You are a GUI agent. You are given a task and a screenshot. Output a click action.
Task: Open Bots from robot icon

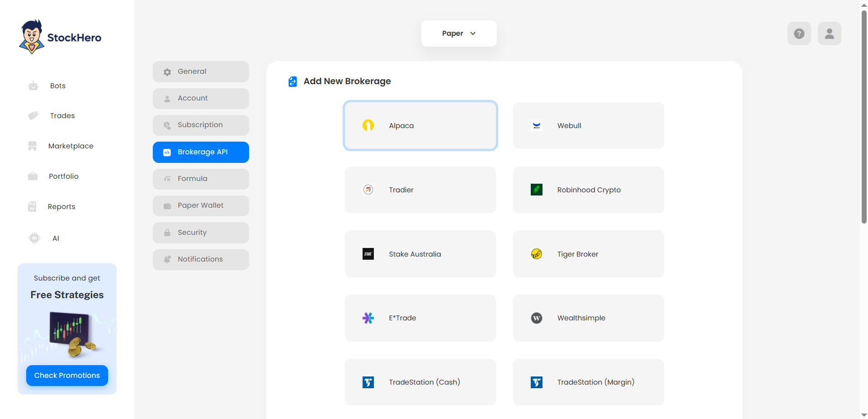coord(33,86)
